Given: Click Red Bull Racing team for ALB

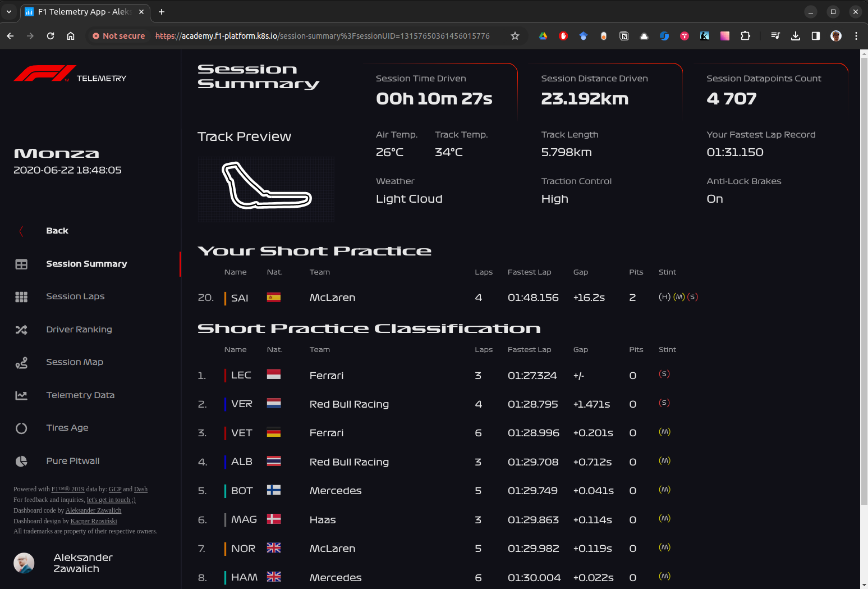Looking at the screenshot, I should 349,462.
